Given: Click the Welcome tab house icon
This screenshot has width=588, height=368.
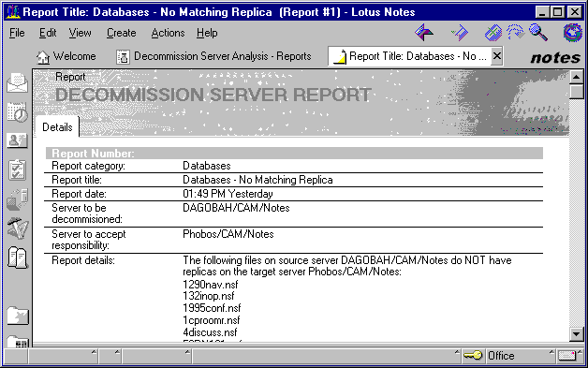Looking at the screenshot, I should pyautogui.click(x=43, y=57).
